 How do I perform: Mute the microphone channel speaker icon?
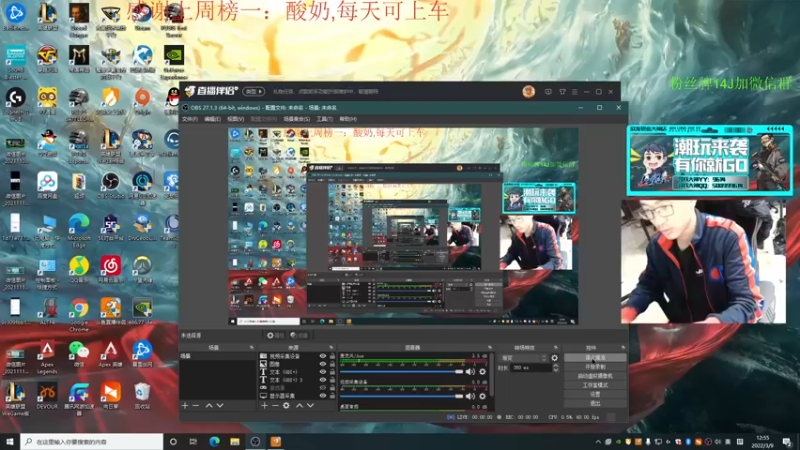pyautogui.click(x=470, y=371)
